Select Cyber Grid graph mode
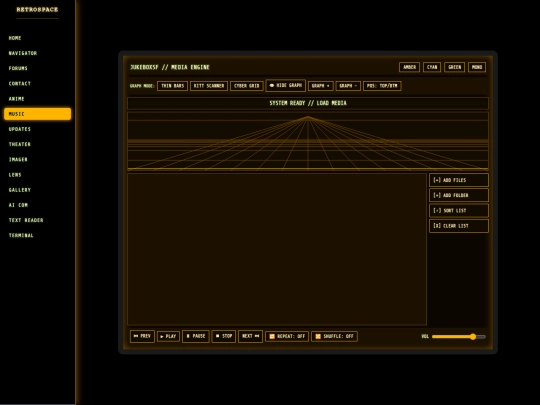 (x=247, y=86)
